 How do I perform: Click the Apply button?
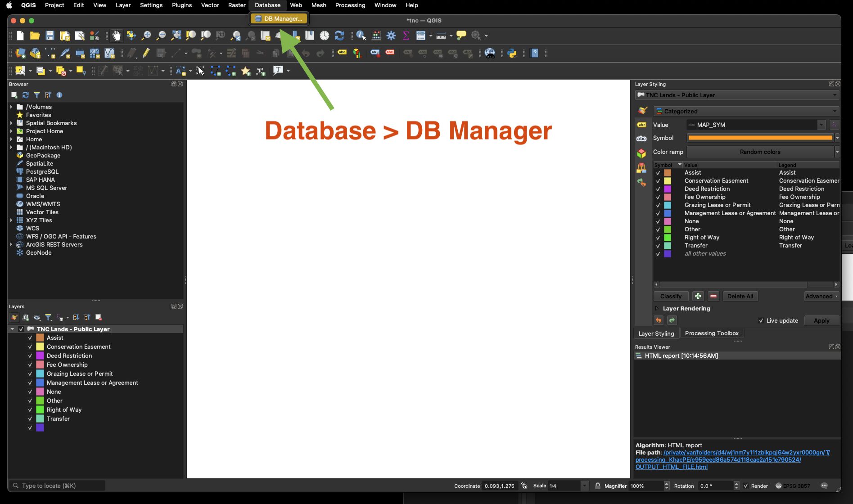[821, 320]
